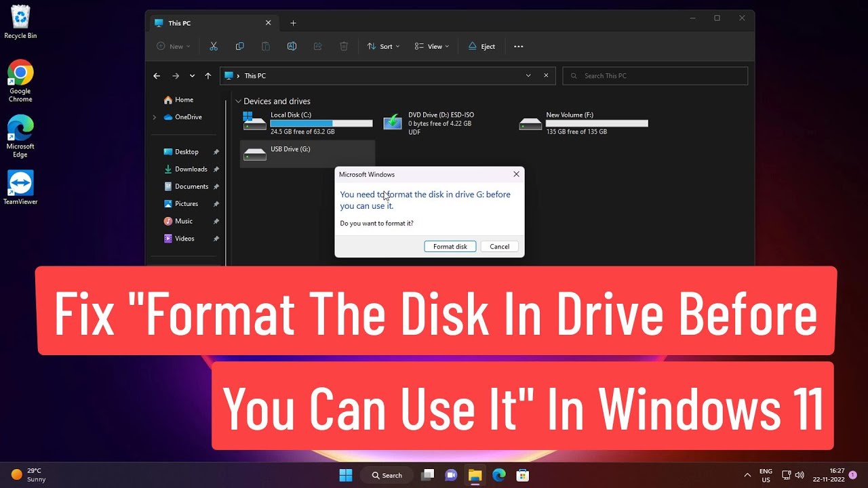Open Downloads in the navigation pane

(191, 169)
